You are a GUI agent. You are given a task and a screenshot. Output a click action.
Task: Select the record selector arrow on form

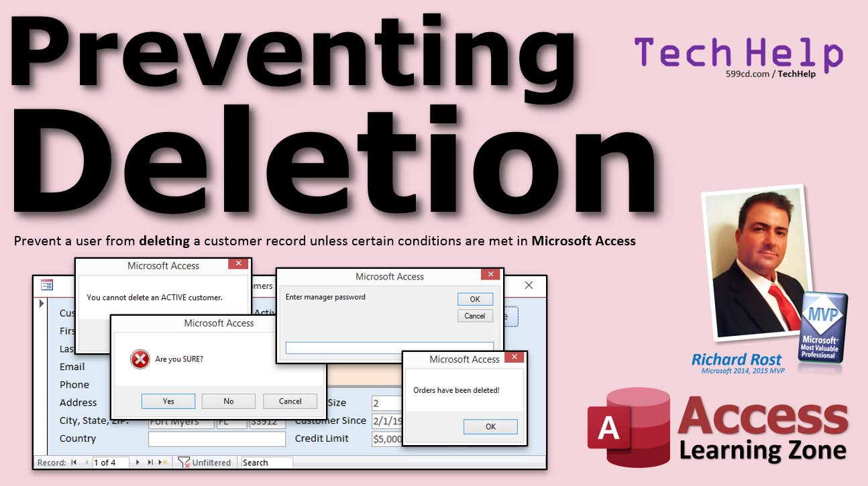coord(42,304)
